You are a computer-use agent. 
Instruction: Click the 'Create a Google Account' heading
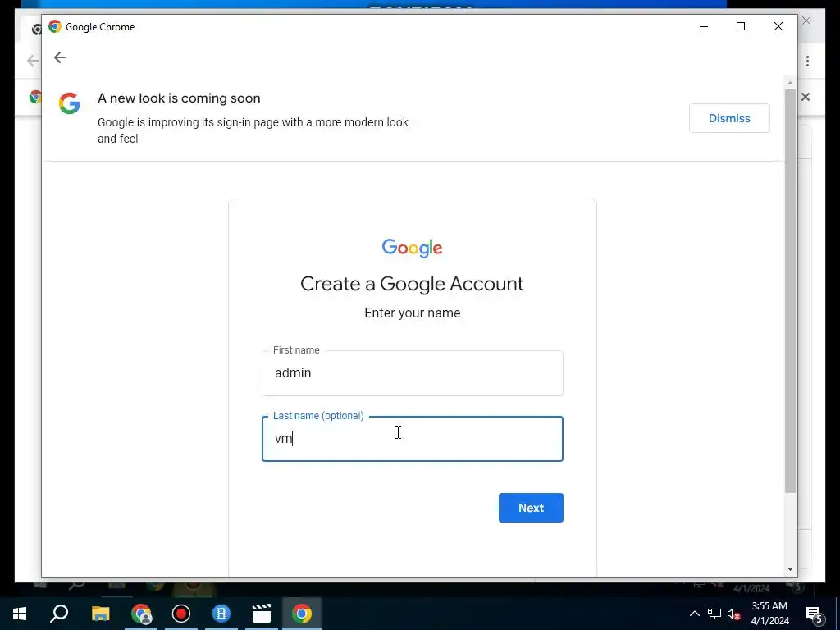pyautogui.click(x=412, y=283)
